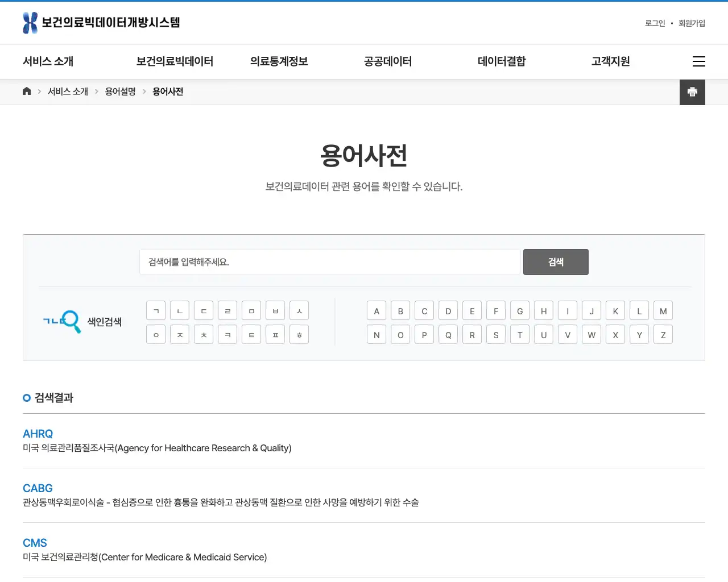Select index button ㅇ
This screenshot has height=582, width=728.
(x=156, y=335)
